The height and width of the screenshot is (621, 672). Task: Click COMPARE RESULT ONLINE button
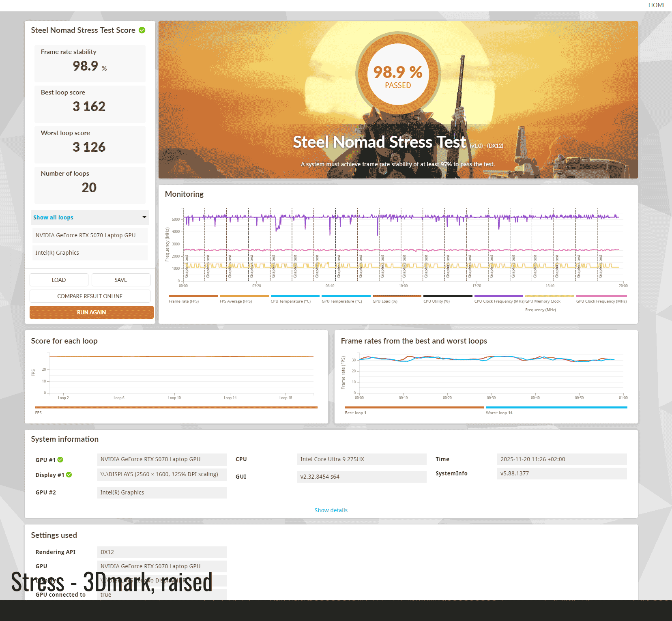90,296
